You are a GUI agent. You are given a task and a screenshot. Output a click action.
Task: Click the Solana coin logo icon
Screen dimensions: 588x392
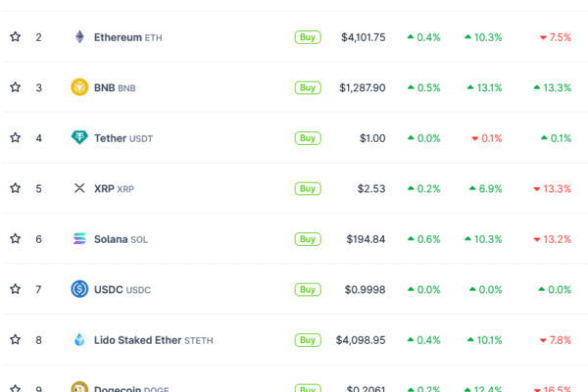click(79, 239)
